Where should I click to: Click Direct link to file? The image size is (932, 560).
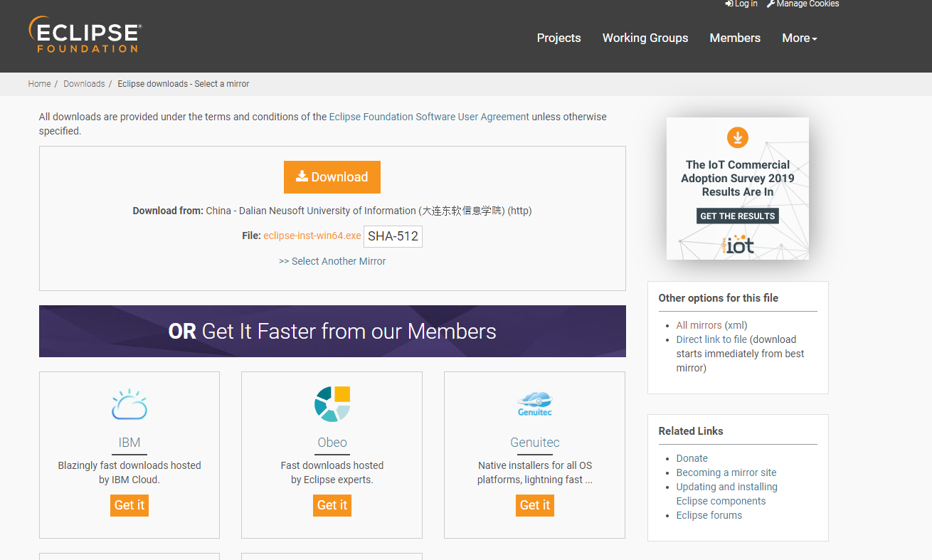pyautogui.click(x=711, y=339)
